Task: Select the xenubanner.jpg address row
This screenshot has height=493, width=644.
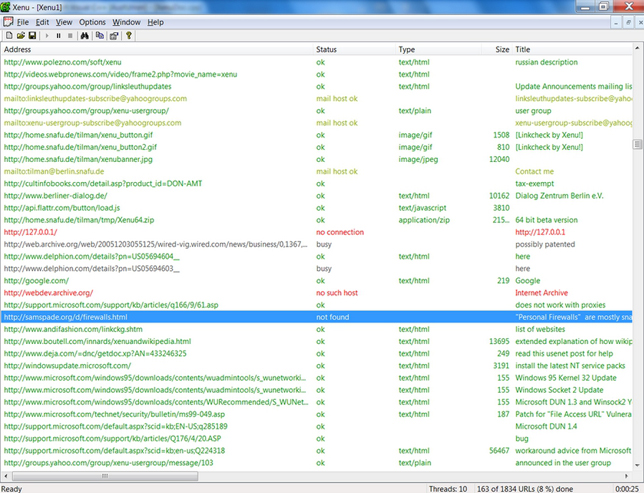Action: pyautogui.click(x=316, y=159)
